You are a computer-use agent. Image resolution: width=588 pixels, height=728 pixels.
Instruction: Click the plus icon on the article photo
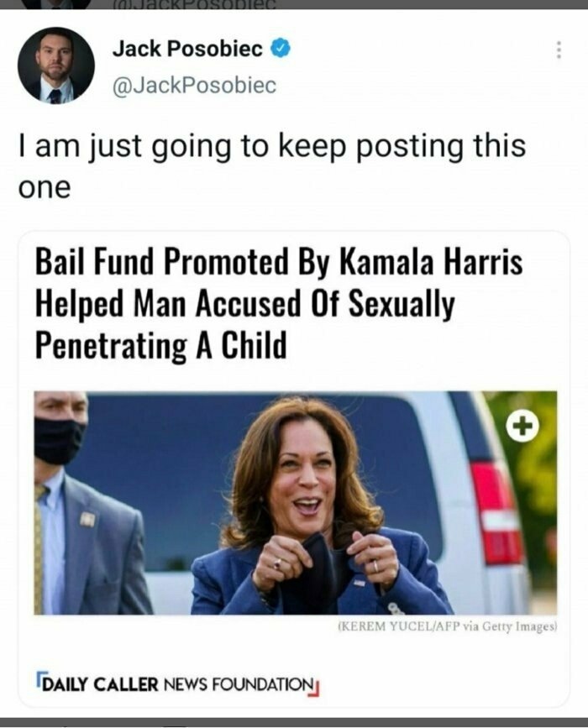(523, 427)
